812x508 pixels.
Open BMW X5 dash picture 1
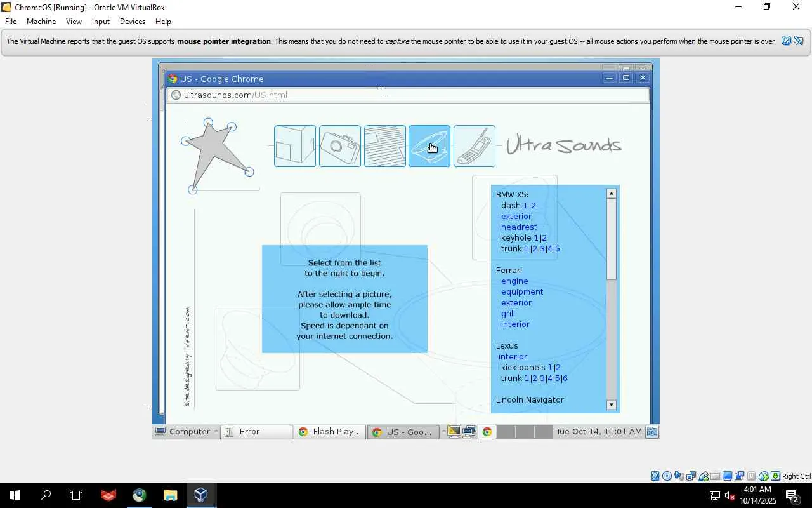click(x=525, y=206)
